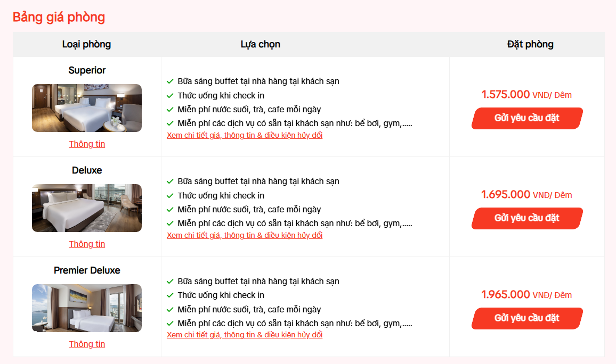View the Premier Deluxe room photo
Screen dimensions: 616x364
coord(87,308)
